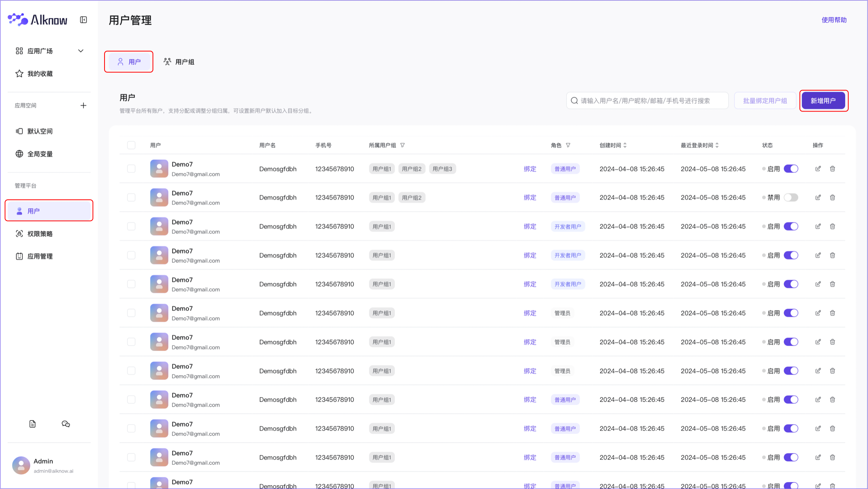Open 我的收藏 star item
This screenshot has height=489, width=868.
tap(39, 74)
